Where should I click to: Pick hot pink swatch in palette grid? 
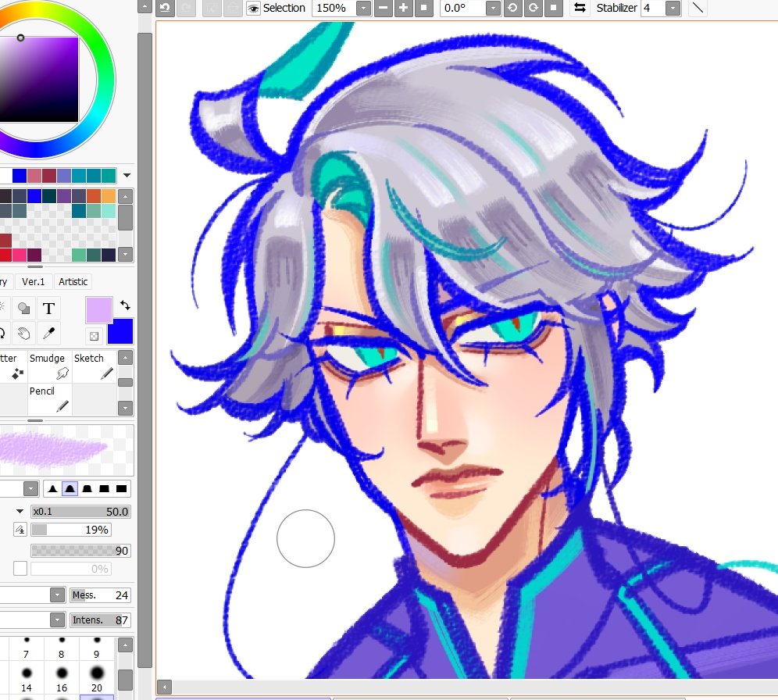(x=20, y=255)
